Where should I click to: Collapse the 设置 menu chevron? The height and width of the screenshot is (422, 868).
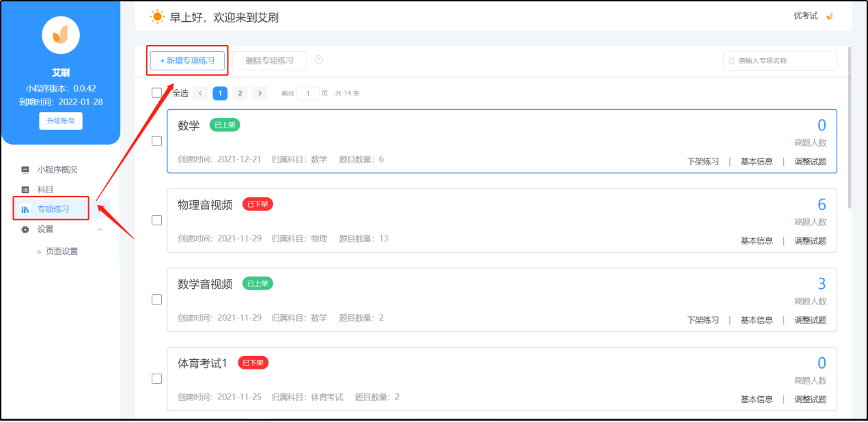pos(100,229)
